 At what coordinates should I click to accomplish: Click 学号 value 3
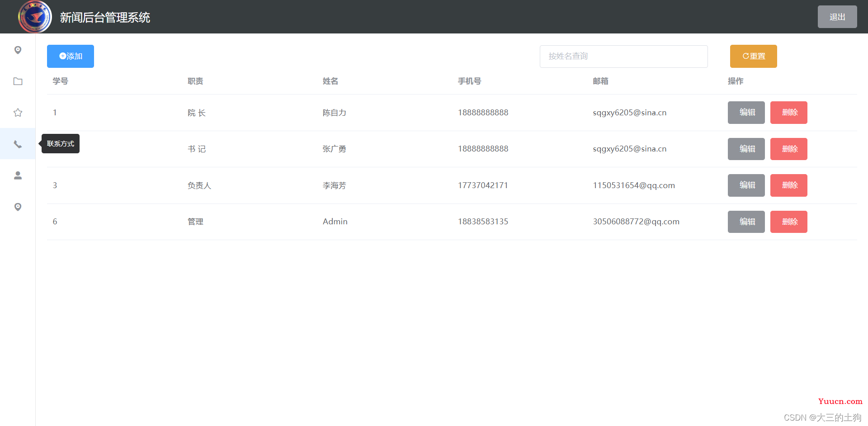(55, 185)
